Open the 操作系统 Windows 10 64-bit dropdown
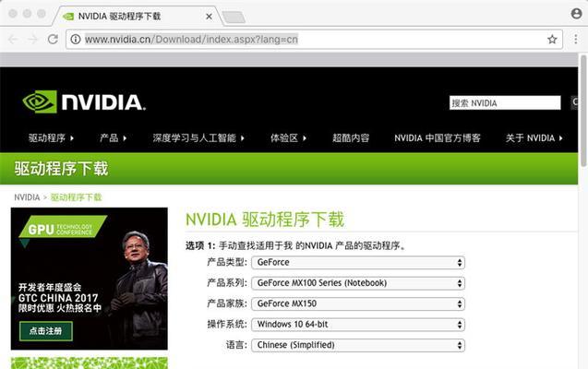The width and height of the screenshot is (588, 369). point(358,324)
